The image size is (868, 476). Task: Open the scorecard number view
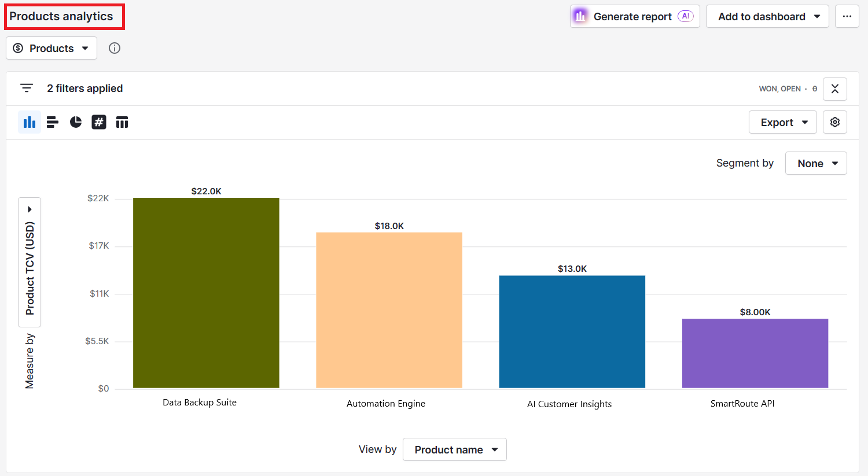tap(99, 122)
